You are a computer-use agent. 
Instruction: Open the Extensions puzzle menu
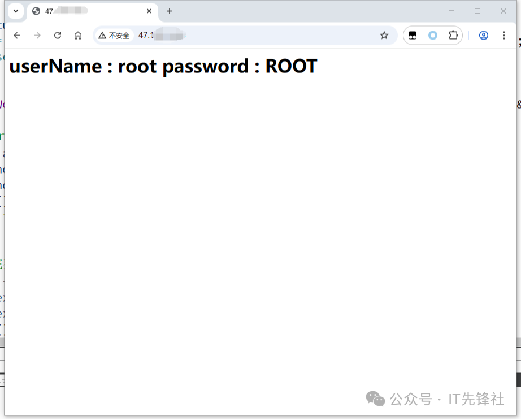coord(453,36)
